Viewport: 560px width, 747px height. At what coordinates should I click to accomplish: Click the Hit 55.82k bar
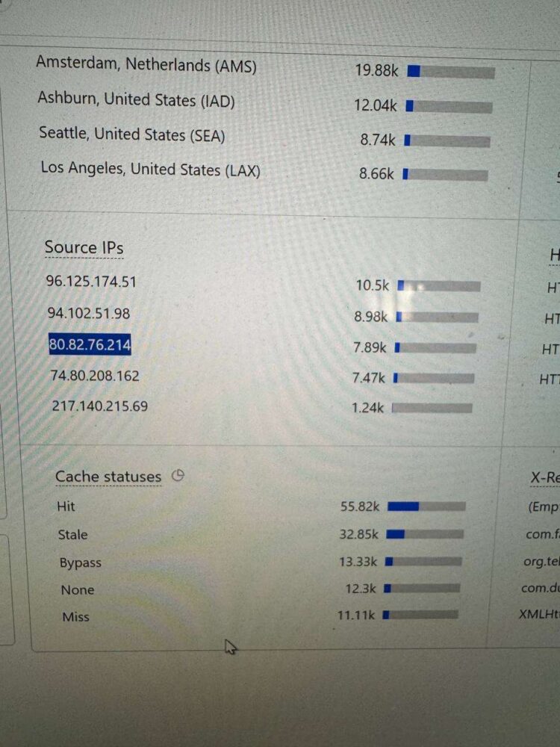point(426,506)
